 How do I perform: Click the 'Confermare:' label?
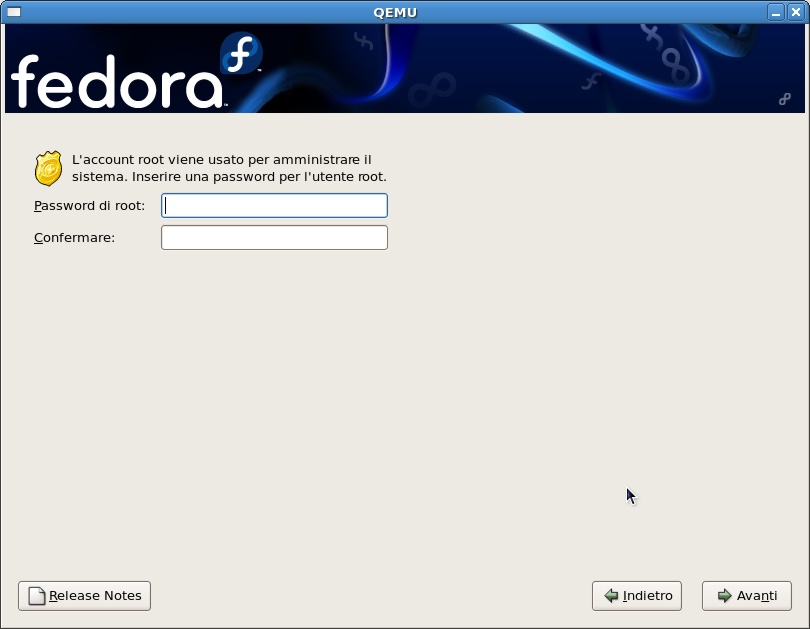click(74, 238)
